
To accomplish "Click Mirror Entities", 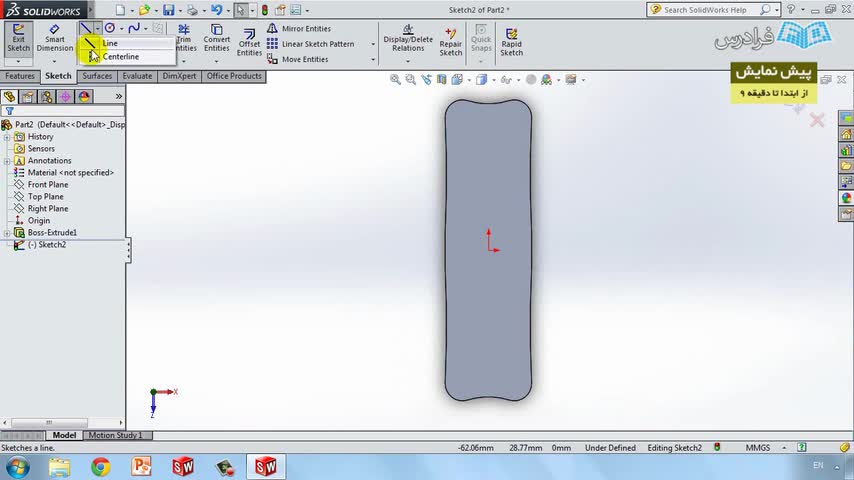I will tap(299, 28).
